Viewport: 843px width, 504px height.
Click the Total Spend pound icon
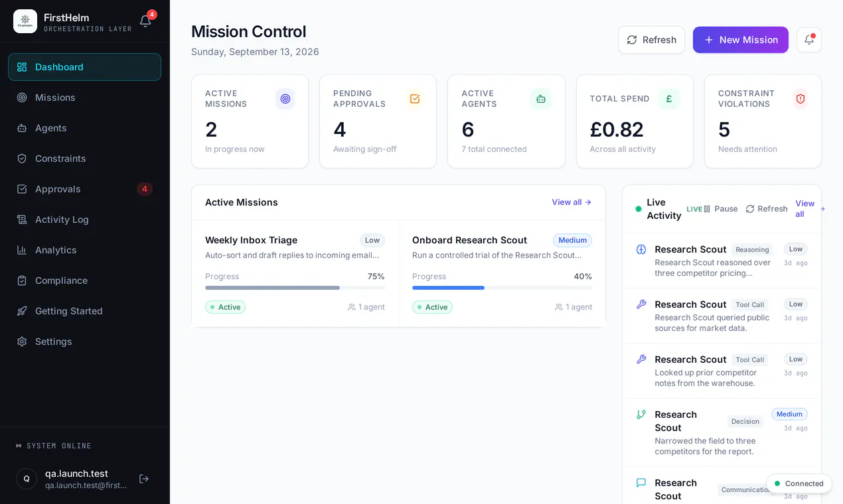tap(669, 99)
